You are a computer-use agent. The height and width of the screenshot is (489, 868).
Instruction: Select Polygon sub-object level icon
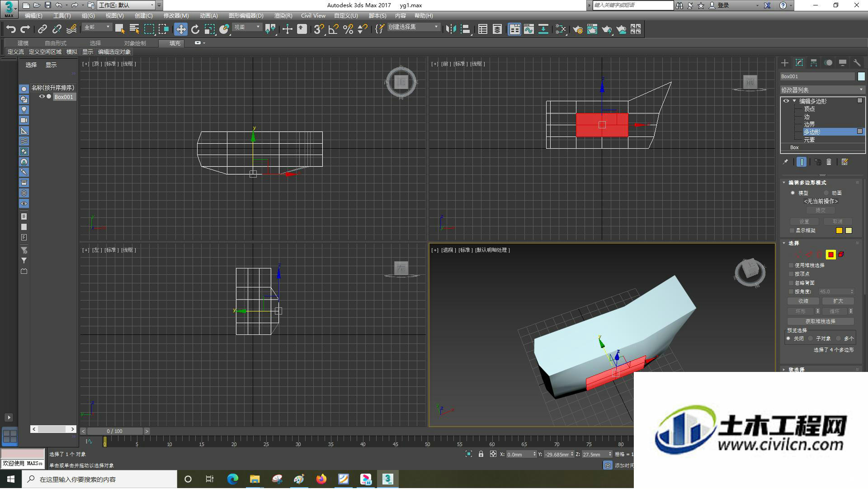(831, 255)
